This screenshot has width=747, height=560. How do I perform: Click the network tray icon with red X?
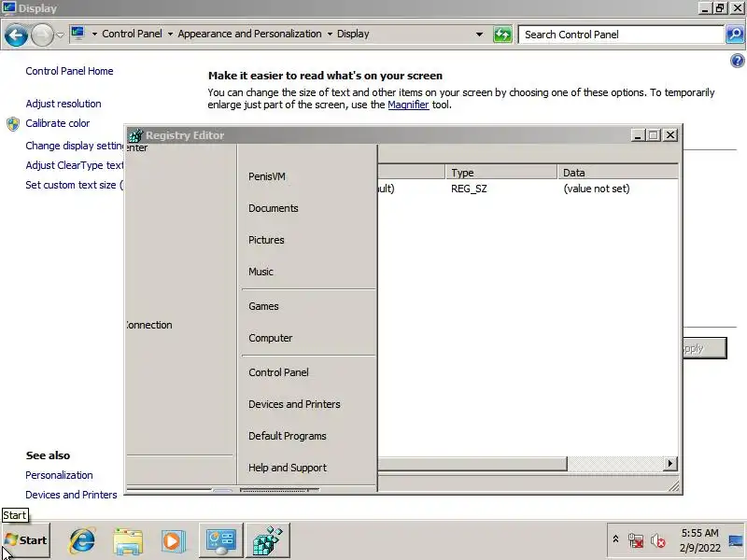point(636,540)
